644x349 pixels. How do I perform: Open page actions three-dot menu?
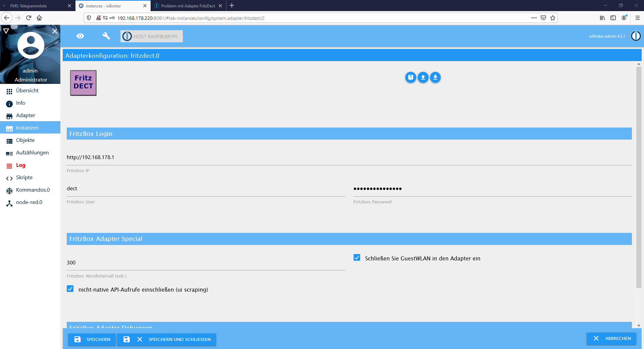(x=534, y=18)
